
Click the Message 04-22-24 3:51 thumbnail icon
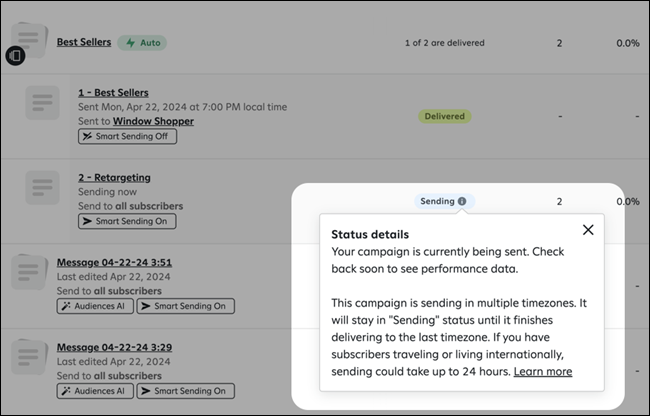(29, 273)
